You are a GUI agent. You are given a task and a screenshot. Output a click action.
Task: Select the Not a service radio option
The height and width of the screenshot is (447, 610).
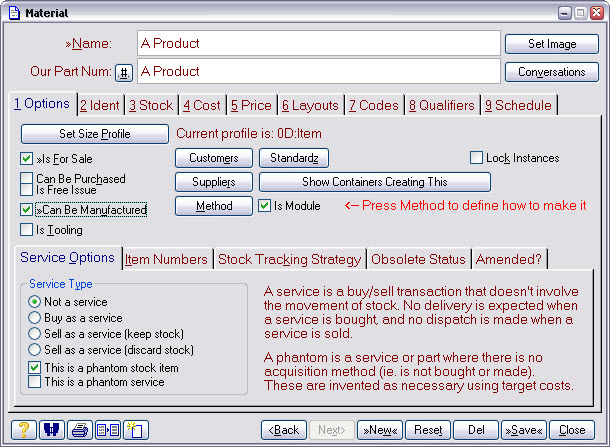tap(34, 302)
